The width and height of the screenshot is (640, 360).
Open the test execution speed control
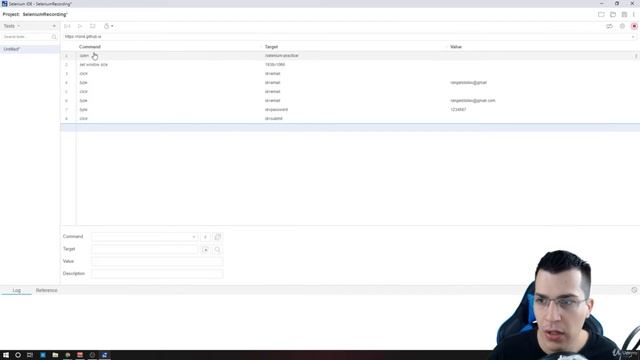tap(108, 26)
